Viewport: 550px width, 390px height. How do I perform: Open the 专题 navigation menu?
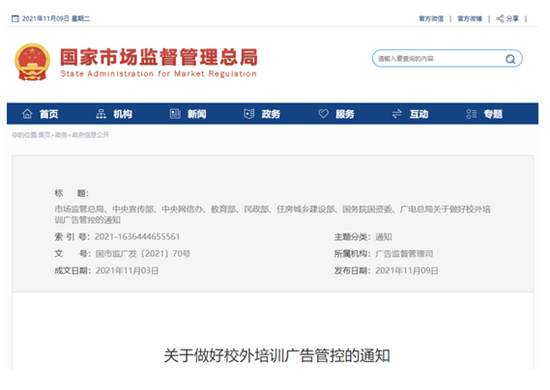click(493, 114)
